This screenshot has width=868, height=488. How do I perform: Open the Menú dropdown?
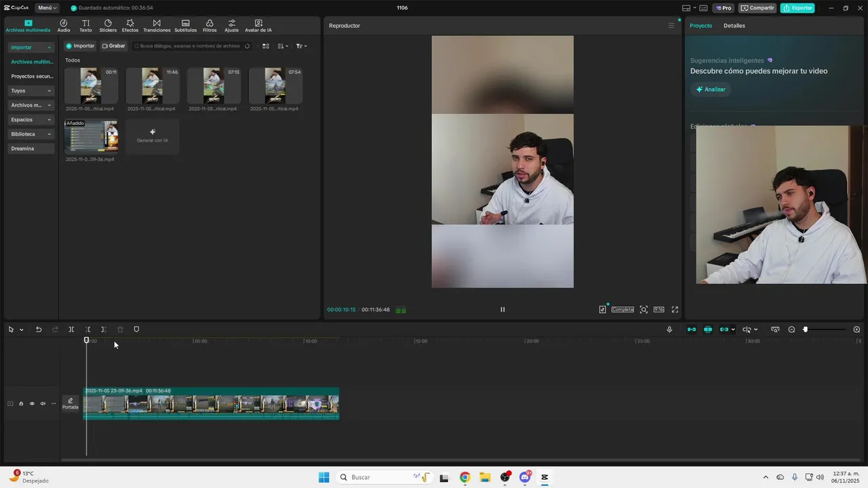[47, 8]
